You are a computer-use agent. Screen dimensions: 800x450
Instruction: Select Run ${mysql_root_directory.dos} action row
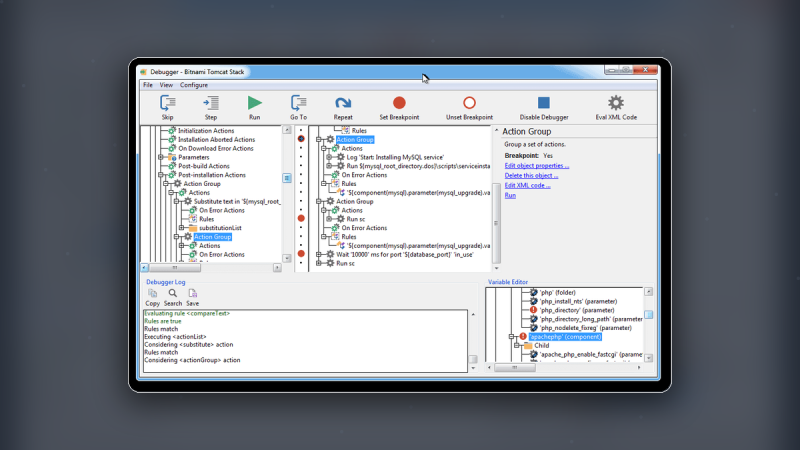click(x=418, y=166)
